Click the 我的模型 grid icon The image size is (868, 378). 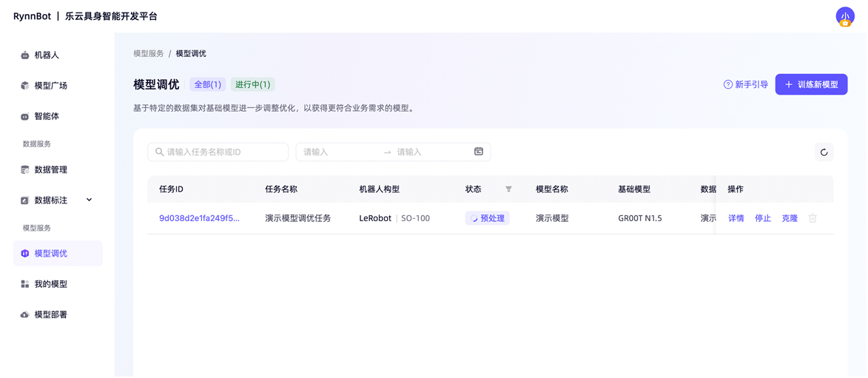pos(24,284)
